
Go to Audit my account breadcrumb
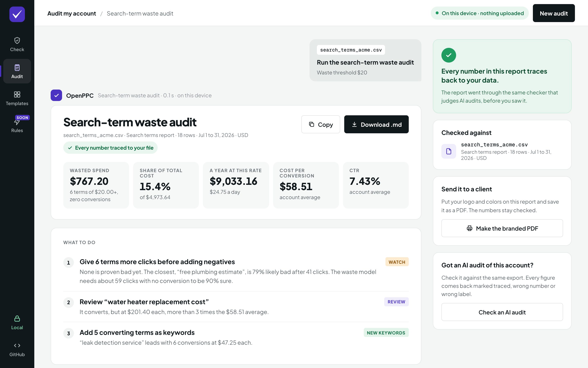(x=72, y=13)
